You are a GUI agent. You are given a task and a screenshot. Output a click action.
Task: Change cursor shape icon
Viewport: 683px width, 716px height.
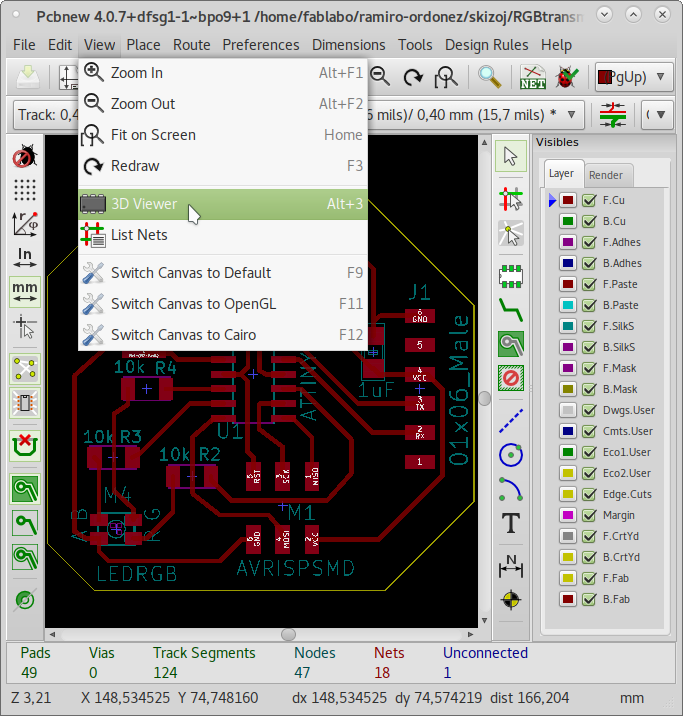coord(25,326)
